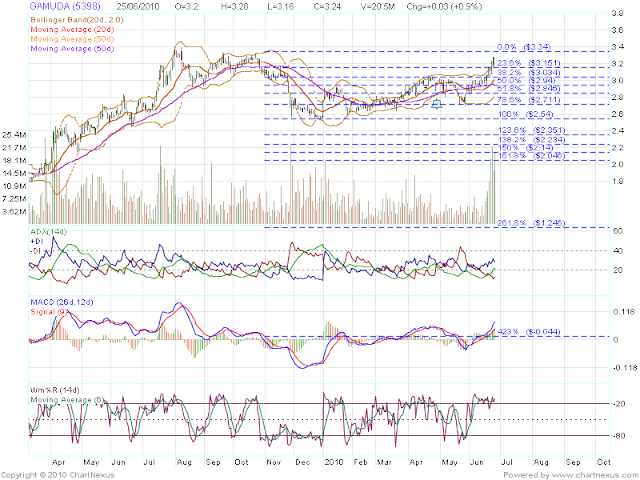The width and height of the screenshot is (640, 480).
Task: Click the Chg=+0.03 (+0.9%) change value
Action: click(444, 7)
